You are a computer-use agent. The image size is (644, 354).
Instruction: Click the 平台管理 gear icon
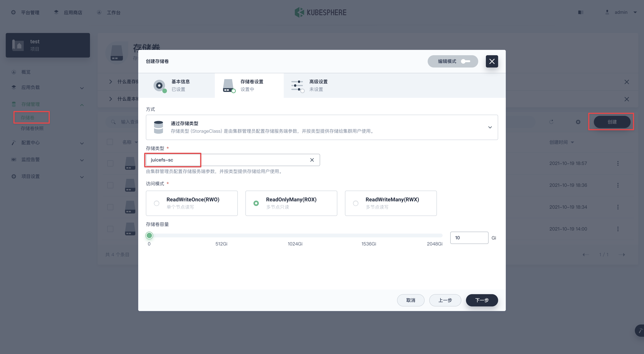point(14,12)
